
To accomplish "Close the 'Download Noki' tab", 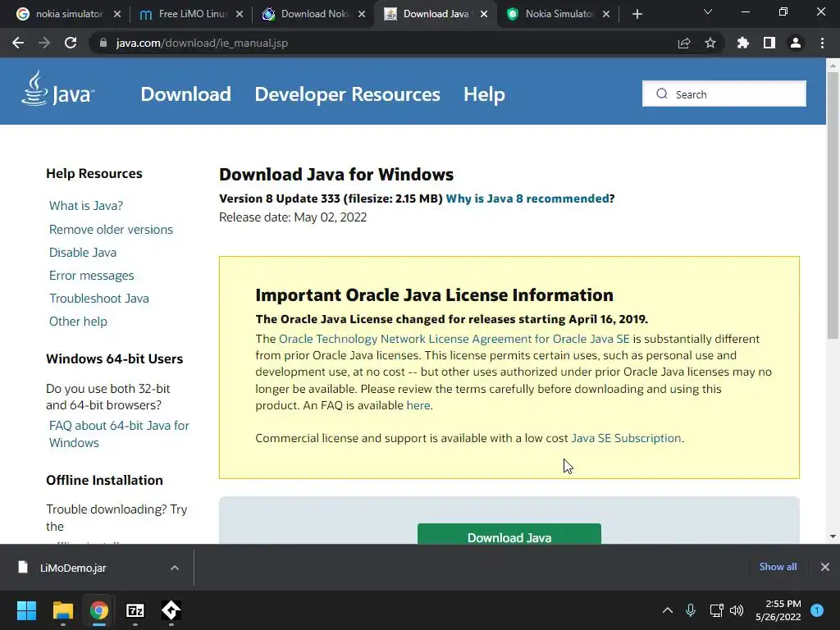I will [x=362, y=14].
